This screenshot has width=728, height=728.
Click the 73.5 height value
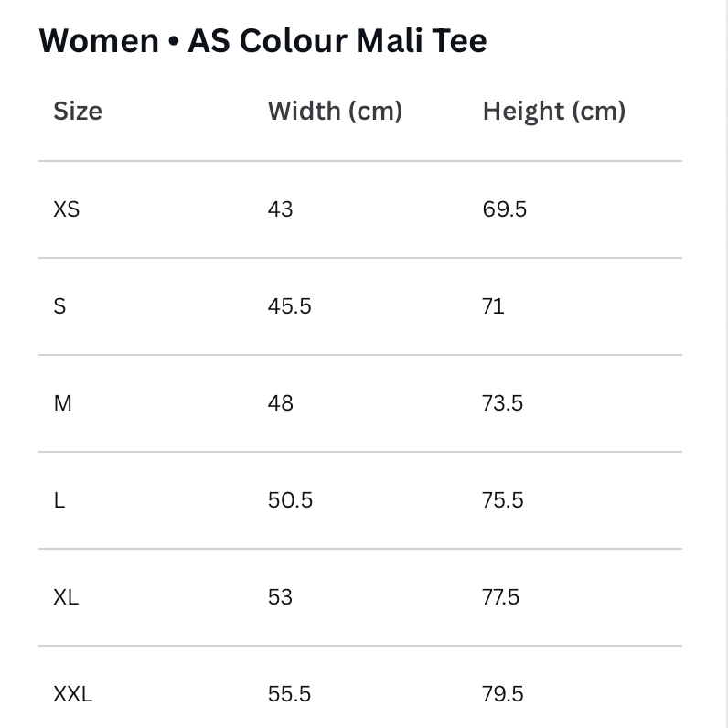coord(502,403)
